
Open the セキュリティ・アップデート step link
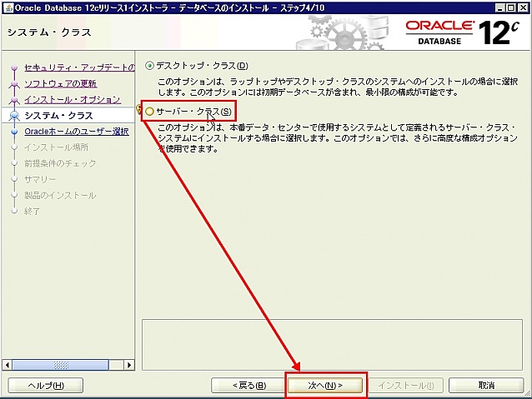coord(79,67)
